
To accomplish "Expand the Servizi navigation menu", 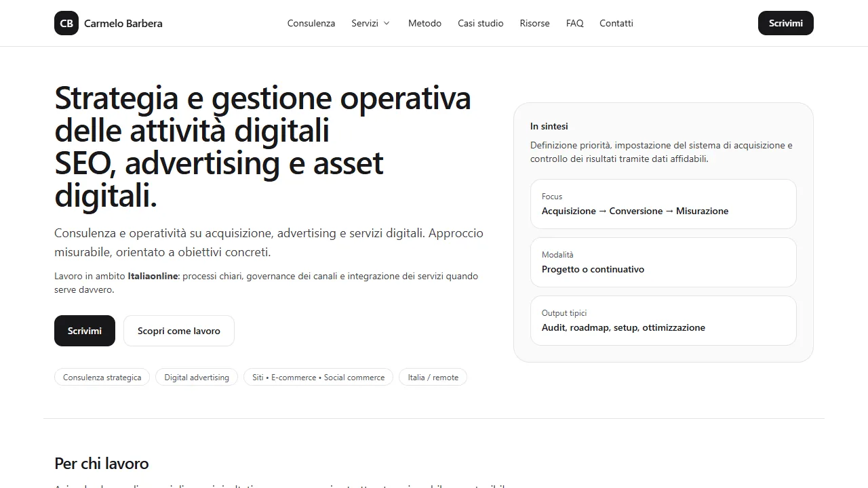I will (x=366, y=23).
